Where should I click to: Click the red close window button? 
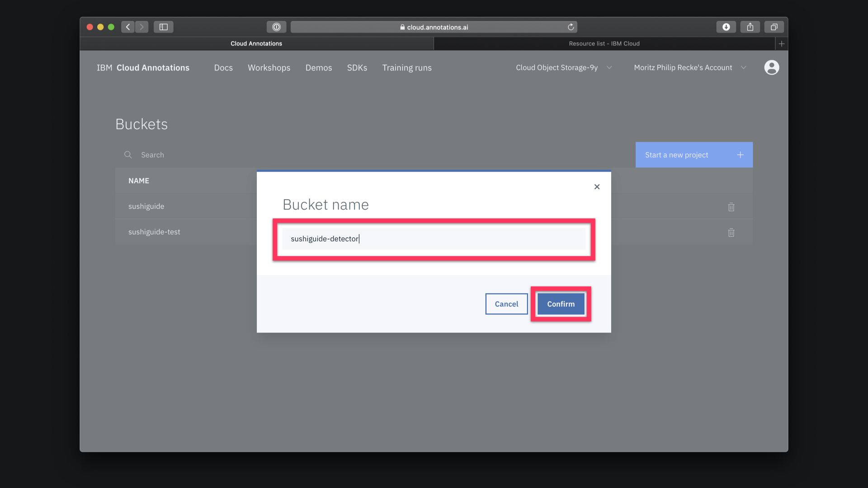90,27
